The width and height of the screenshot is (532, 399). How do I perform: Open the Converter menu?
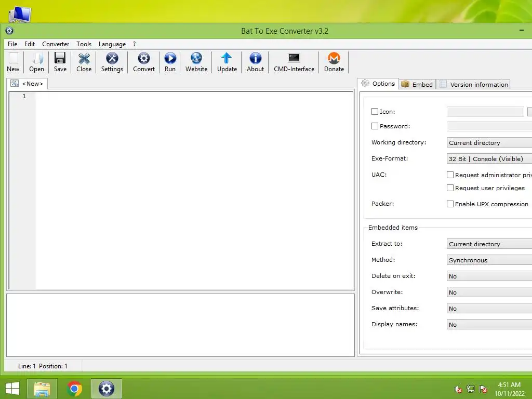coord(56,44)
